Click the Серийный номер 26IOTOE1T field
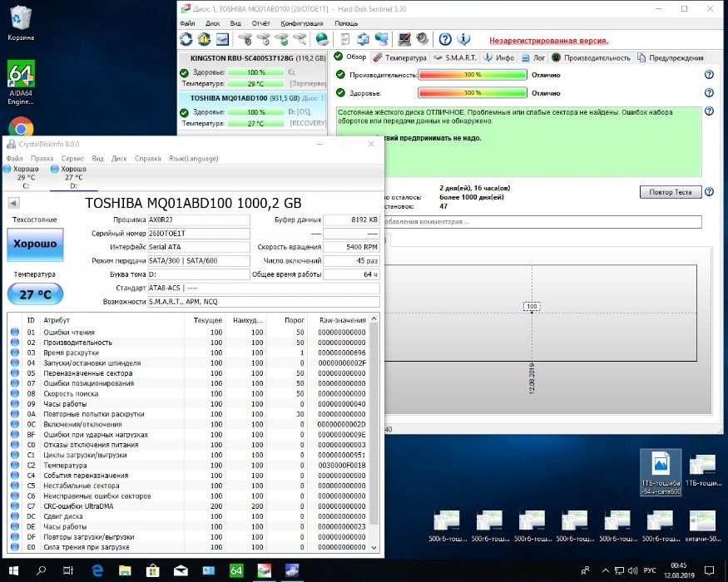Viewport: 728px width, 582px height. coord(199,234)
